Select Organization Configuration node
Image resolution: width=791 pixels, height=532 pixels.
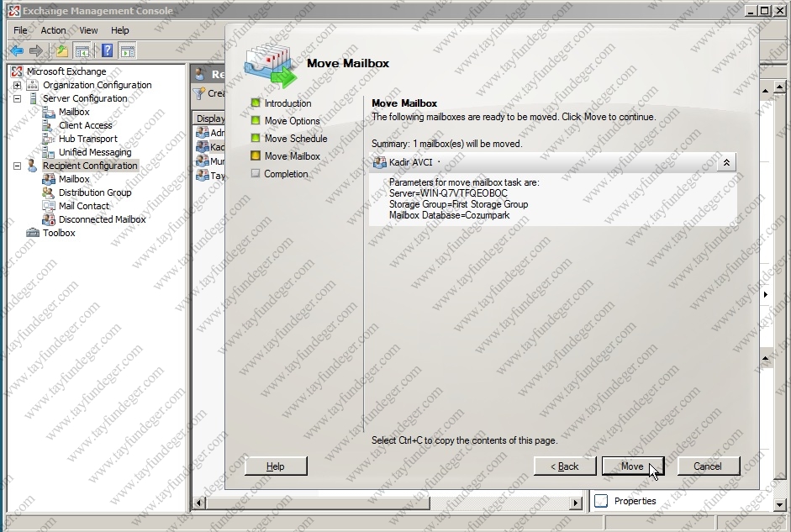(x=97, y=85)
